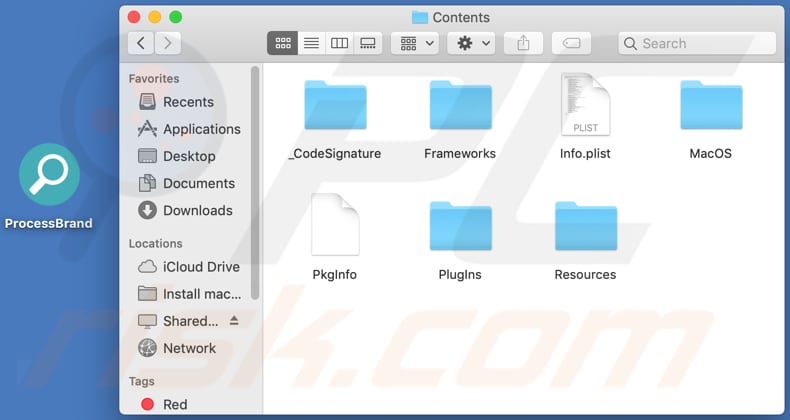Screen dimensions: 790x420
Task: Click the PkgInfo file name label
Action: (x=335, y=274)
